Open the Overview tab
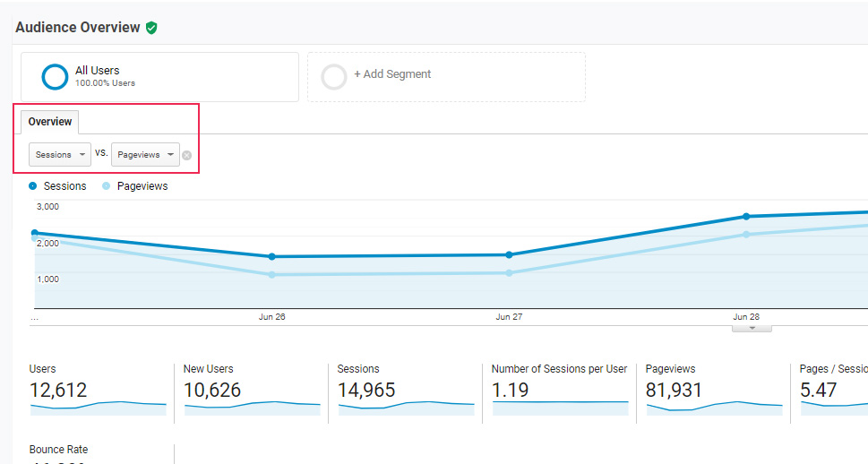Viewport: 868px width, 464px height. click(50, 122)
